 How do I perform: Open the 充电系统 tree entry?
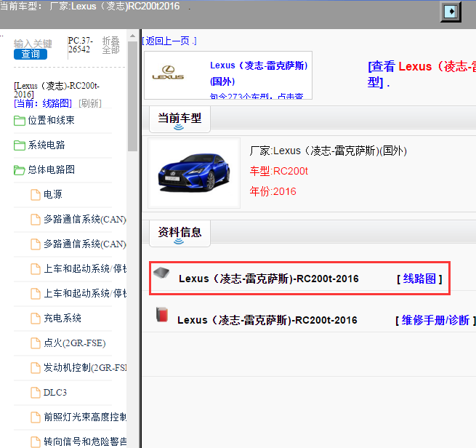[62, 319]
